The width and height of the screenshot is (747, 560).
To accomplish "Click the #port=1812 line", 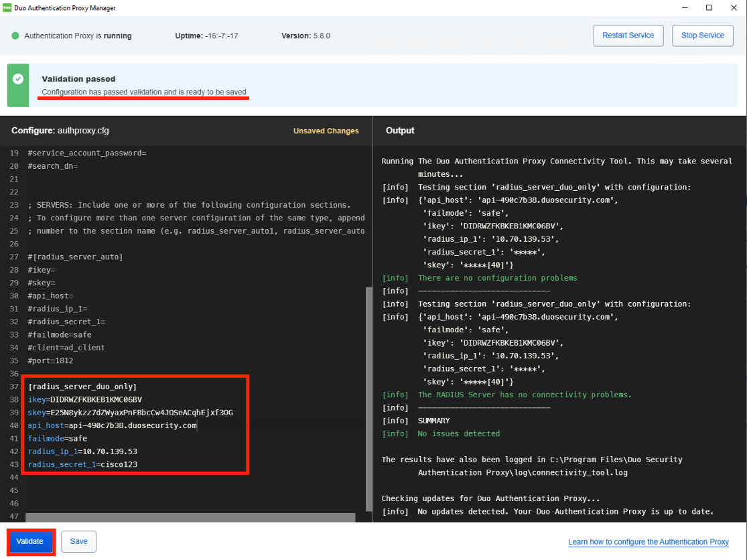I will [x=50, y=361].
